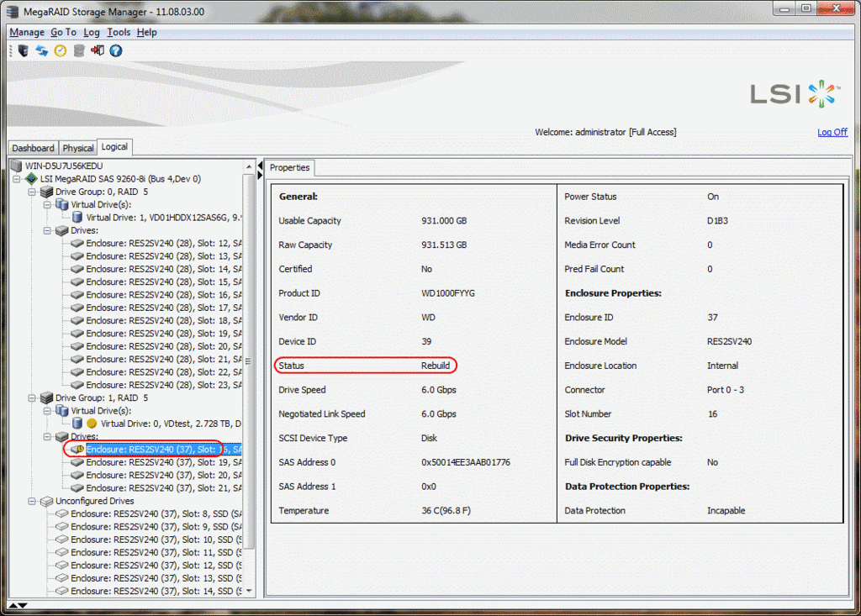Click the Virtual Drive 1 cylinder icon

point(77,218)
